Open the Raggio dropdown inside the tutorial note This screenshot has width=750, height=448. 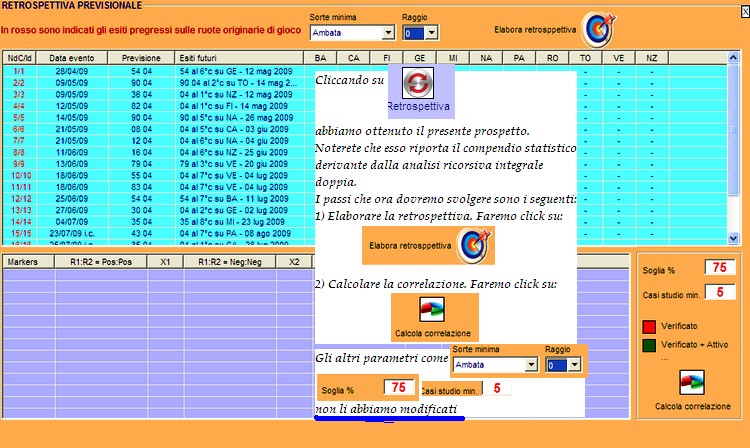pyautogui.click(x=574, y=365)
